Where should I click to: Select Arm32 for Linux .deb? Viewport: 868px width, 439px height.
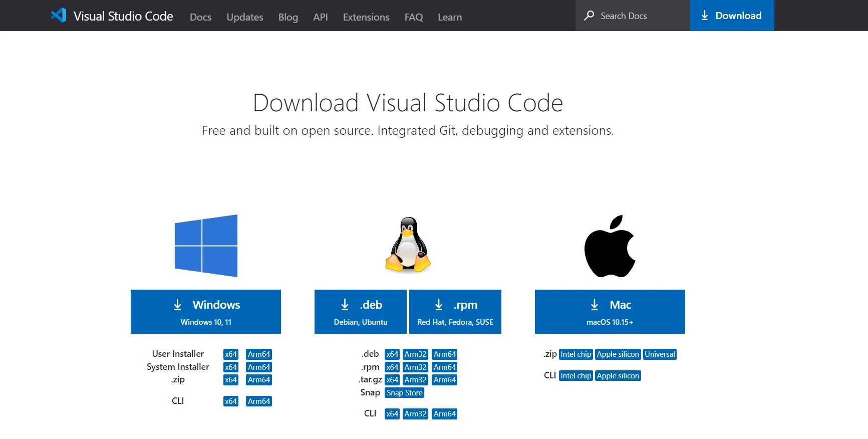click(x=416, y=354)
